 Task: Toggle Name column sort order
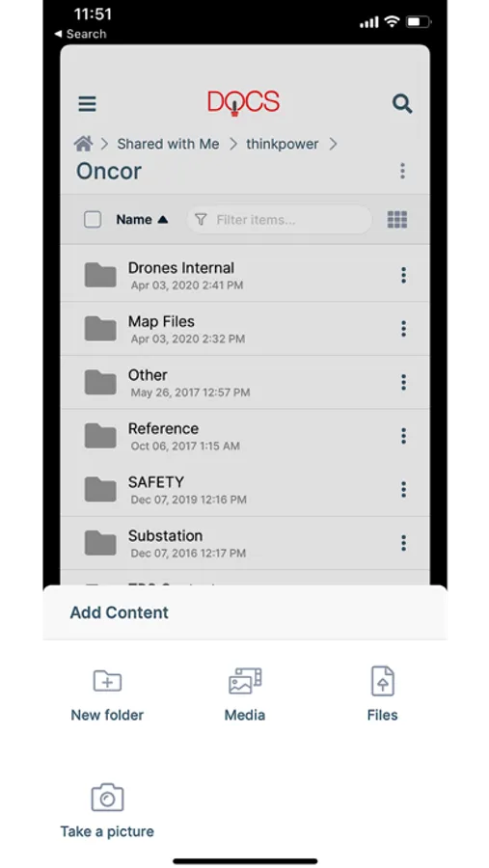pyautogui.click(x=142, y=220)
